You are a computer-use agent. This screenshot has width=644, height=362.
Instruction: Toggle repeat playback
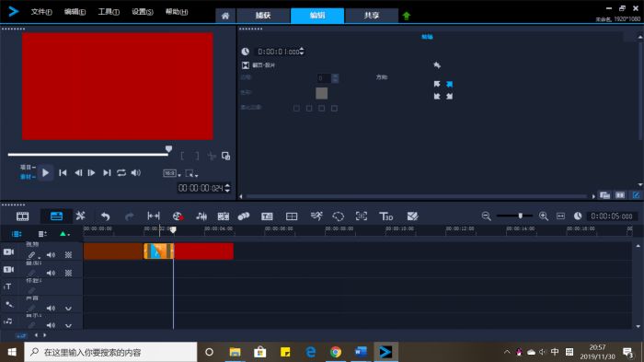[121, 173]
